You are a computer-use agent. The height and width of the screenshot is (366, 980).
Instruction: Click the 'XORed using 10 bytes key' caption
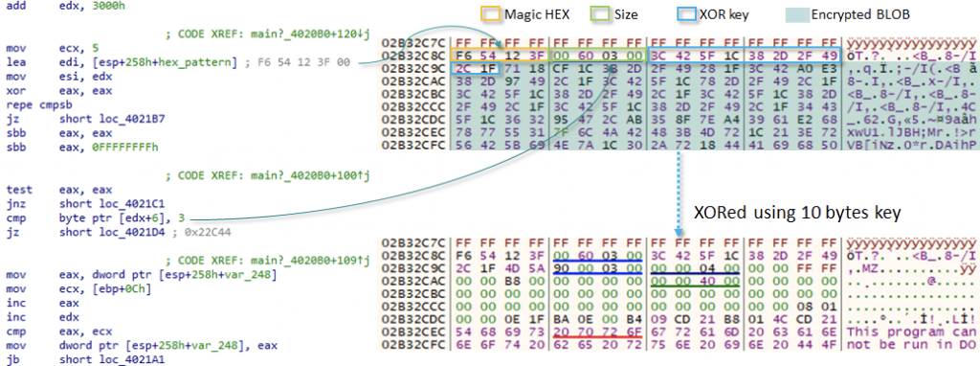coord(797,214)
